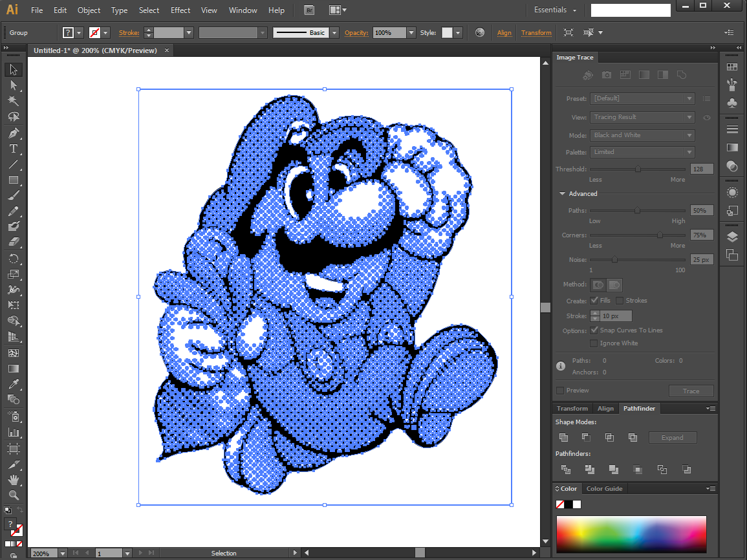Activate the Zoom tool

pos(14,495)
